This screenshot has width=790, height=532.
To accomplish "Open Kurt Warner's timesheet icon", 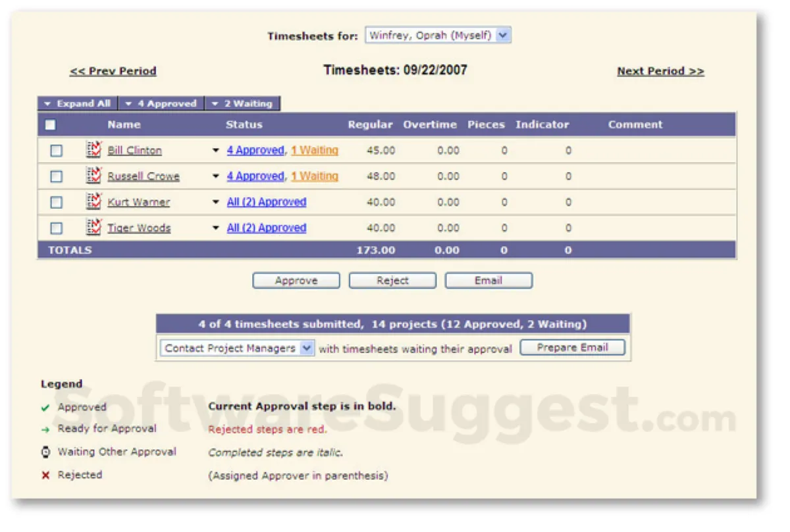I will point(93,201).
